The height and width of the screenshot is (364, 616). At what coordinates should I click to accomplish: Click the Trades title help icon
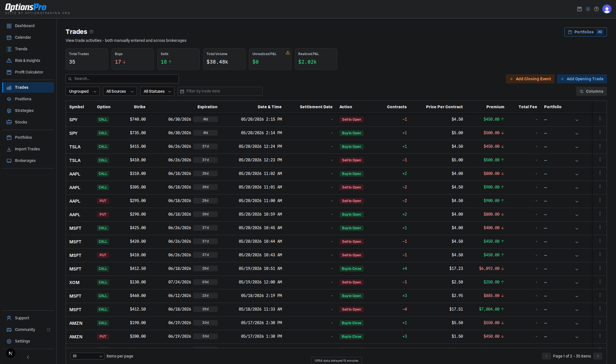tap(91, 32)
